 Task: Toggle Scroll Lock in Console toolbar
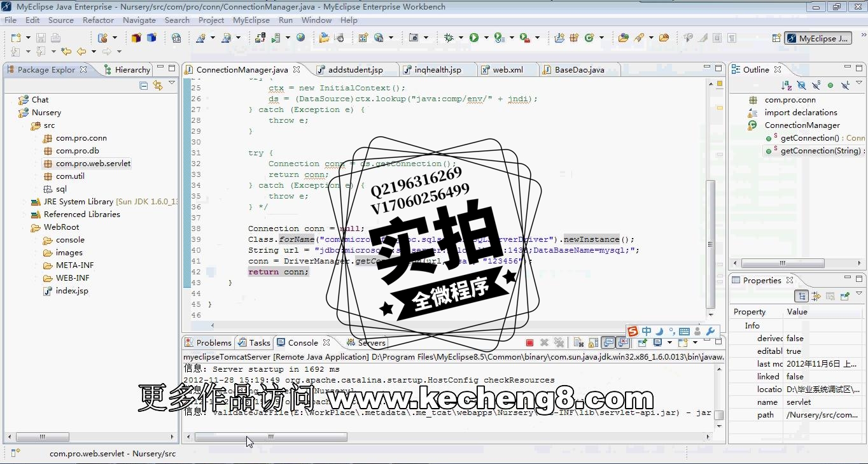[x=592, y=342]
